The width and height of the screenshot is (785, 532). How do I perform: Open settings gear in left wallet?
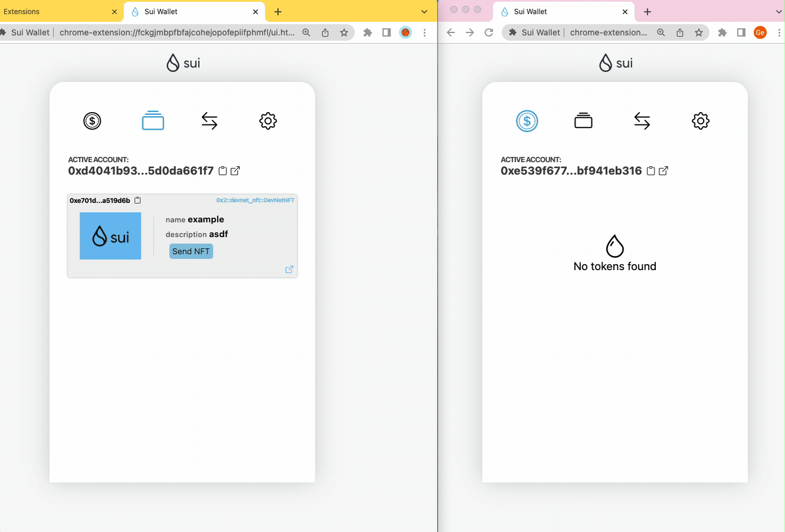coord(268,121)
